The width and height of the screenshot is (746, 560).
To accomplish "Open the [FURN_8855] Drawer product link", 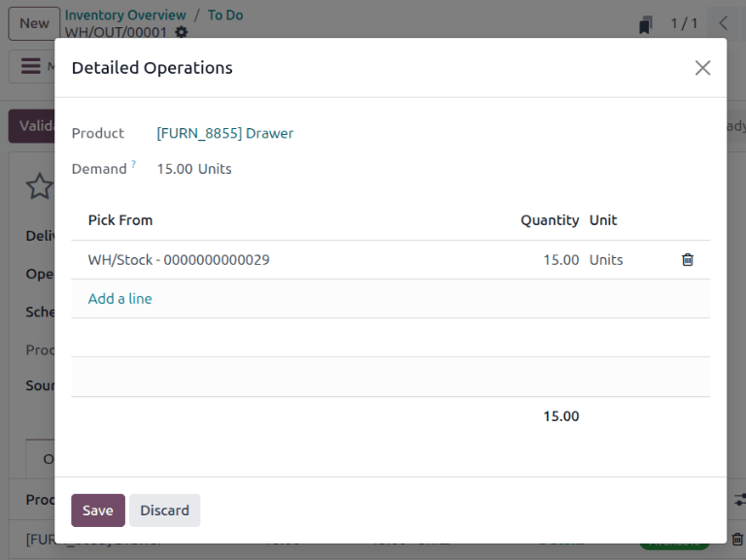I will (x=225, y=134).
